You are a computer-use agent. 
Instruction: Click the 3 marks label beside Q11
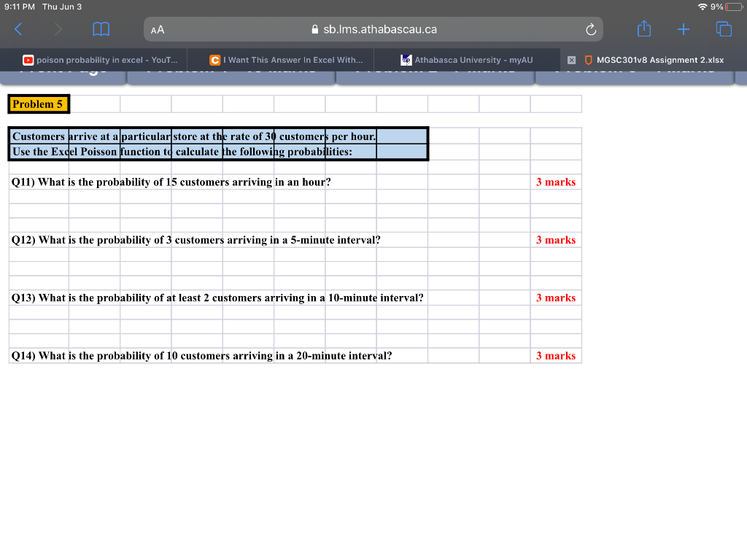click(x=556, y=182)
